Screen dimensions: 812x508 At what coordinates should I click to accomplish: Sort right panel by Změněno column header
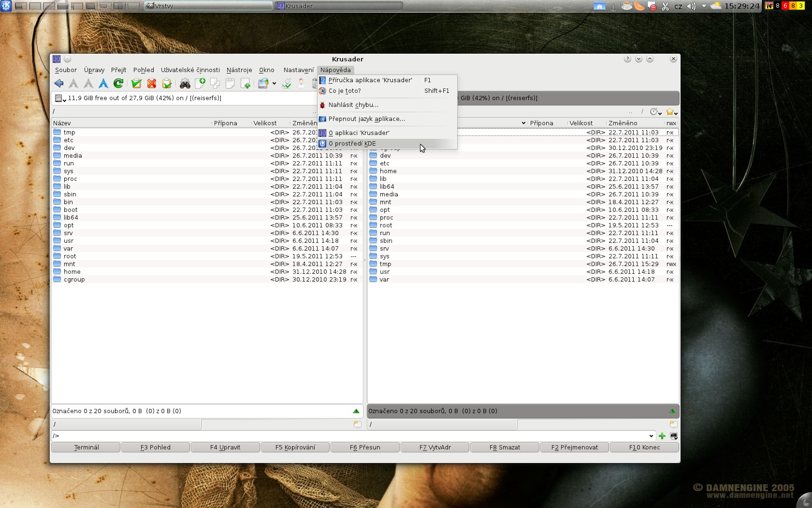pos(635,123)
